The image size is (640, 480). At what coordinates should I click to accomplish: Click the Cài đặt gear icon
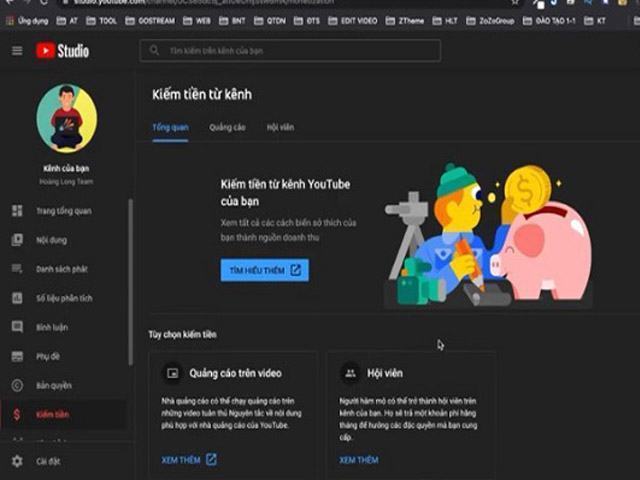tap(17, 461)
